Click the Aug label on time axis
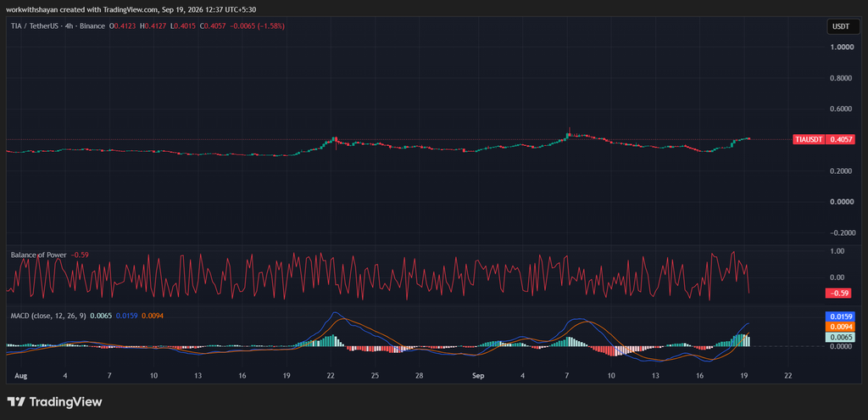 [21, 376]
